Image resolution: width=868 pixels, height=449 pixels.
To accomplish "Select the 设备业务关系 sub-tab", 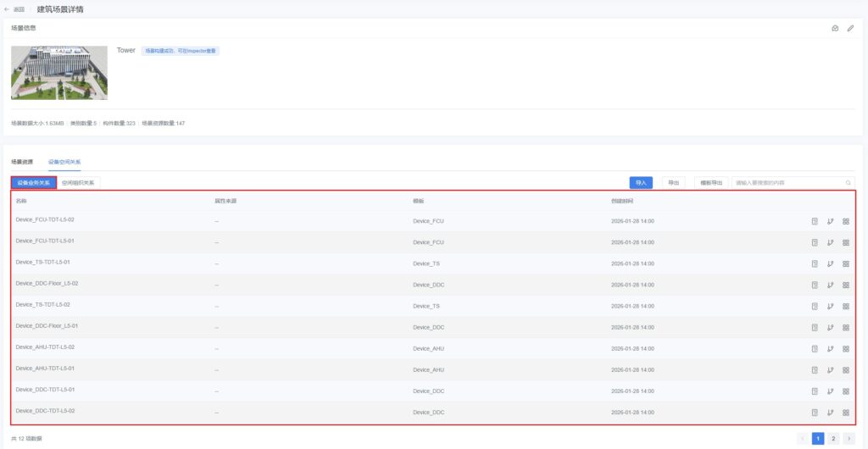I will pyautogui.click(x=34, y=182).
